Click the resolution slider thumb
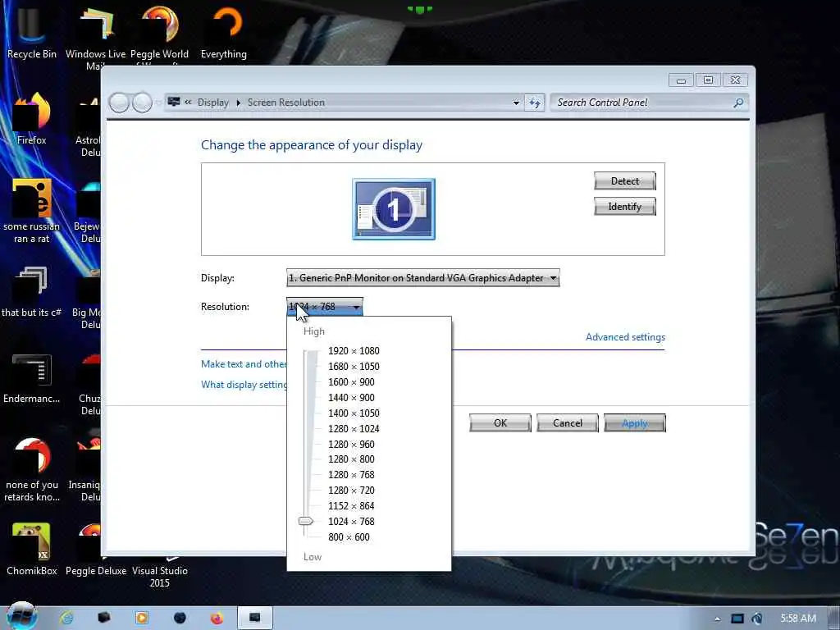 [306, 521]
